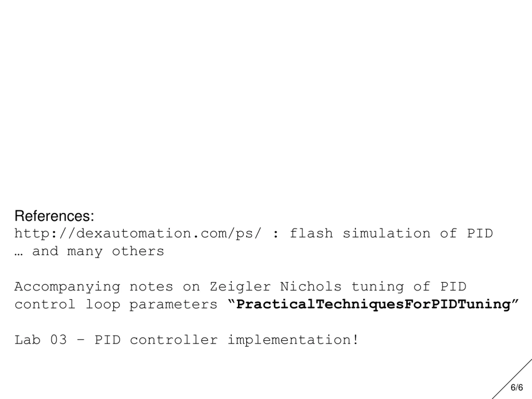Click the word 'implementation!' in the Lab line
The width and height of the screenshot is (532, 399).
pos(293,340)
